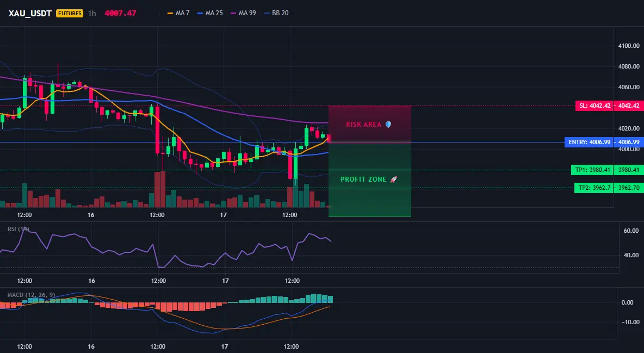Click date label 16 under the MACD panel

pos(91,346)
